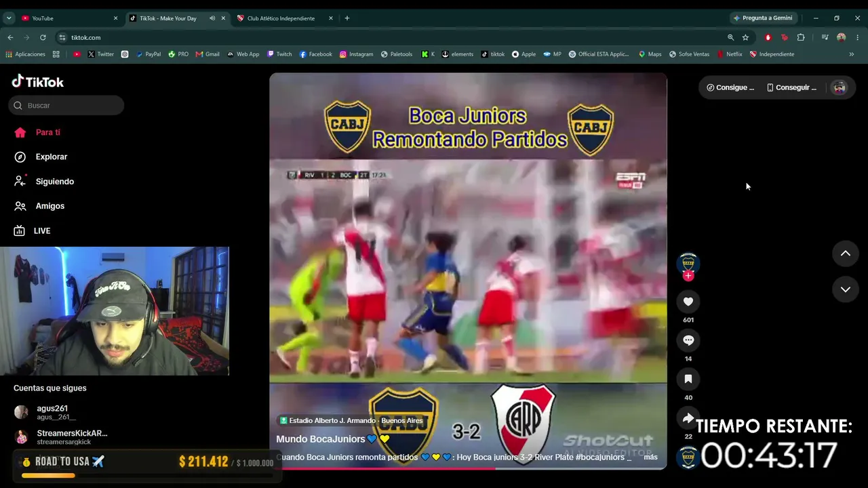Open the YouTube bookmark icon
The image size is (868, 488).
77,54
